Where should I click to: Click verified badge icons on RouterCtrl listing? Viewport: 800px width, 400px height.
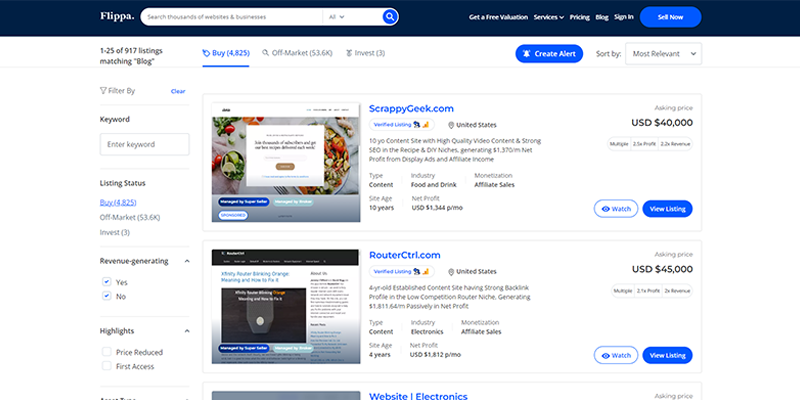[421, 271]
